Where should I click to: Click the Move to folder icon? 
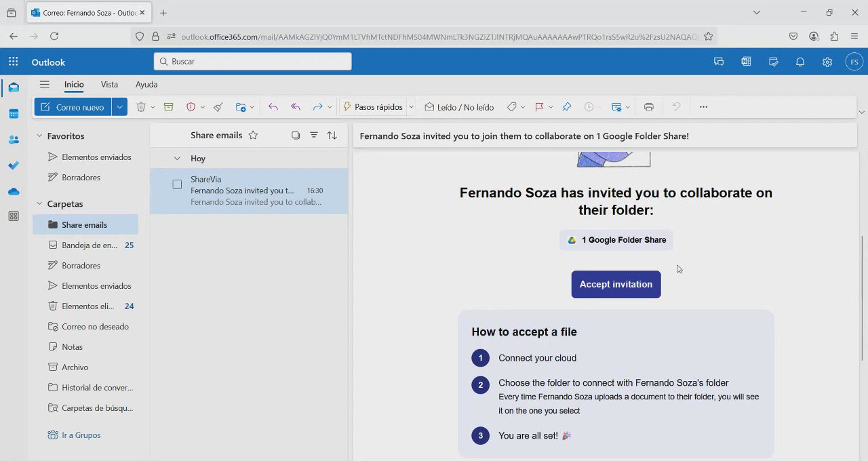(x=241, y=107)
